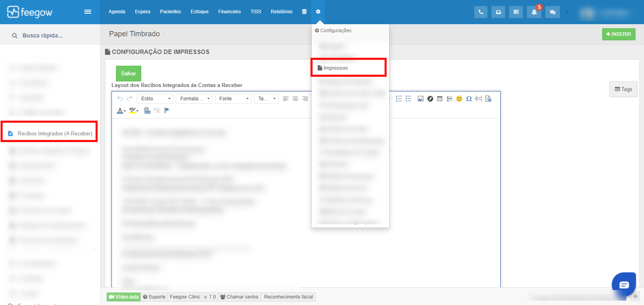Screen dimensions: 644x305
Task: Click the Busca rápida search field
Action: (x=50, y=35)
